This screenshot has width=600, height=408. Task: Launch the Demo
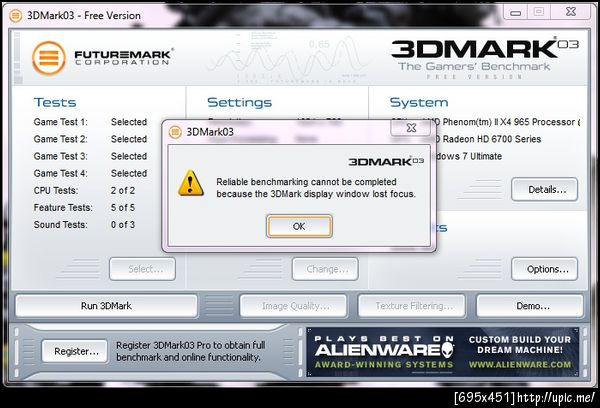tap(530, 306)
